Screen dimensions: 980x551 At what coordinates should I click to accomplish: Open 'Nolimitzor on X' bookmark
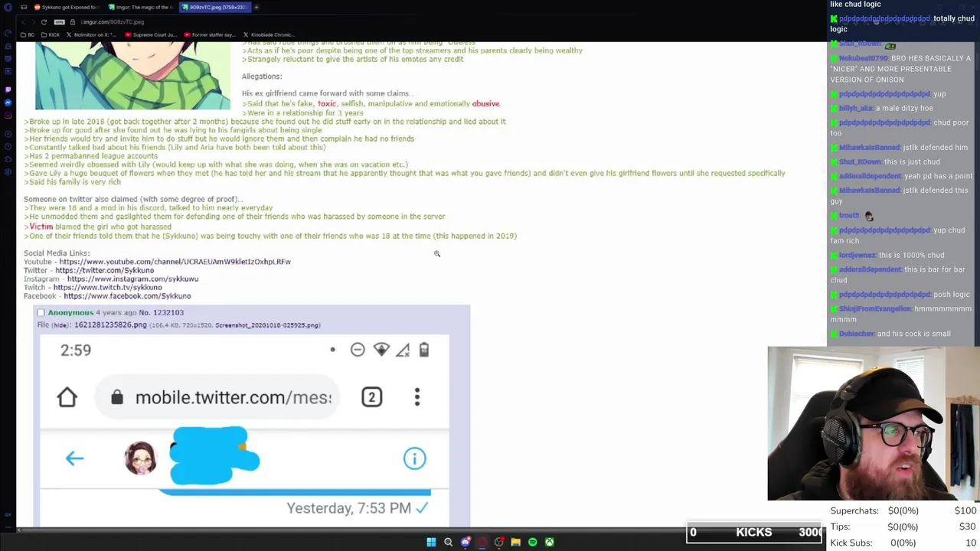[91, 34]
